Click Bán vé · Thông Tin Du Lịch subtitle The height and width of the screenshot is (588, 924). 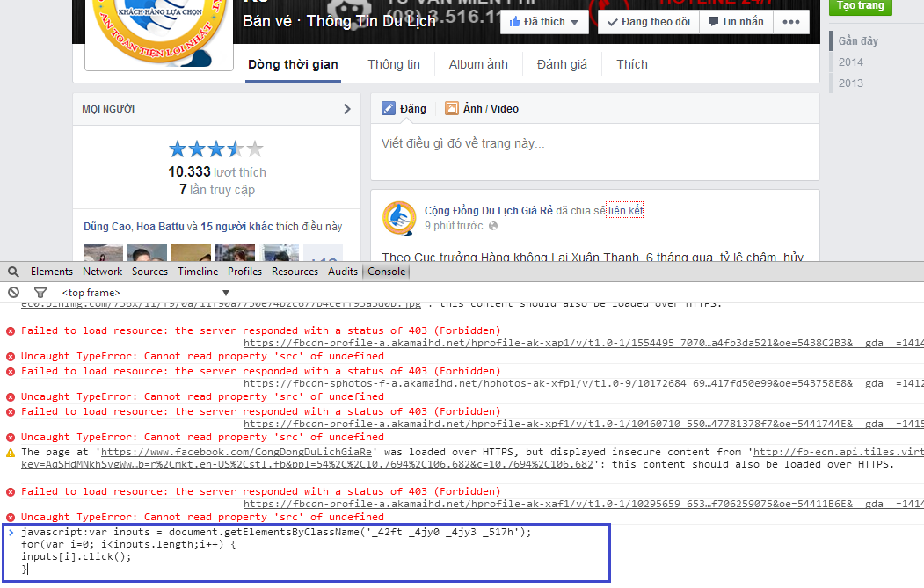339,21
